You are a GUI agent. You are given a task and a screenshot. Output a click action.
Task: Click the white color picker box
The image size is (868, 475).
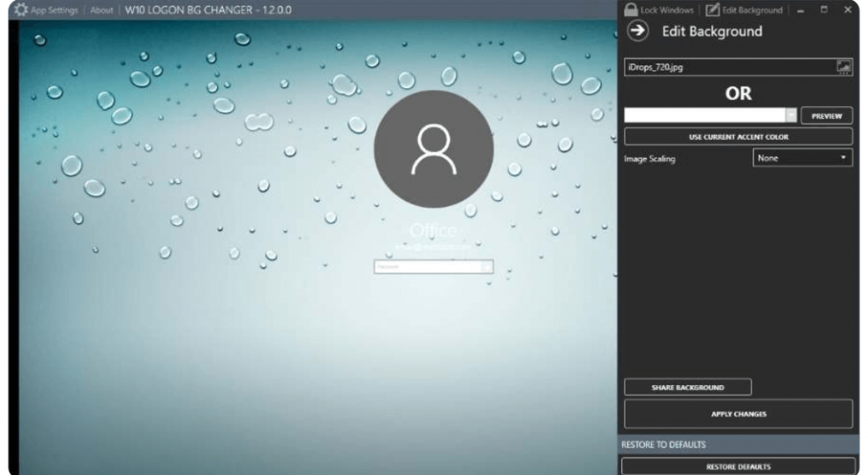704,115
